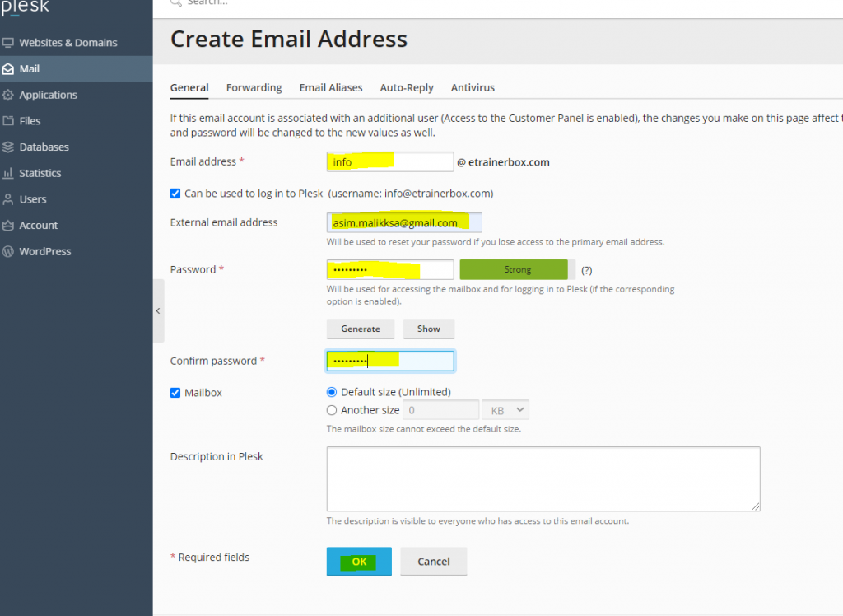
Task: Click the Applications gear icon
Action: (8, 95)
